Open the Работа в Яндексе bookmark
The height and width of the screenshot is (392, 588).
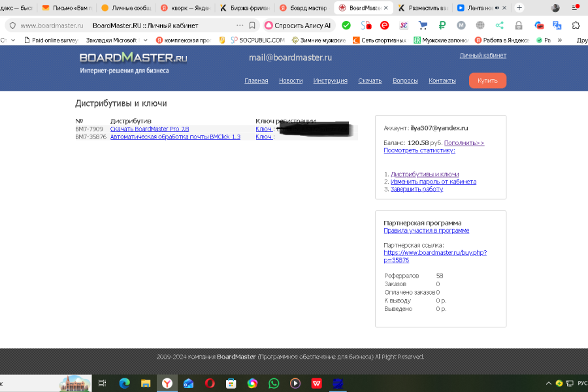(502, 40)
